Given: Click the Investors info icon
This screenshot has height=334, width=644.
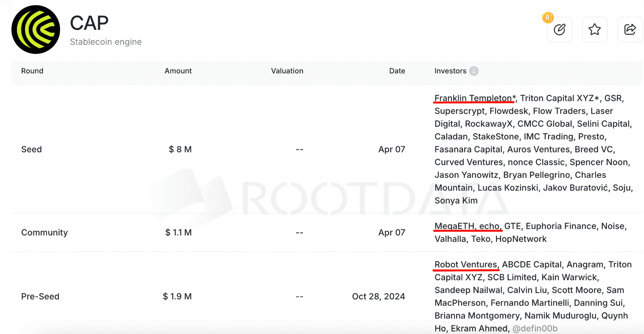Looking at the screenshot, I should click(x=474, y=71).
